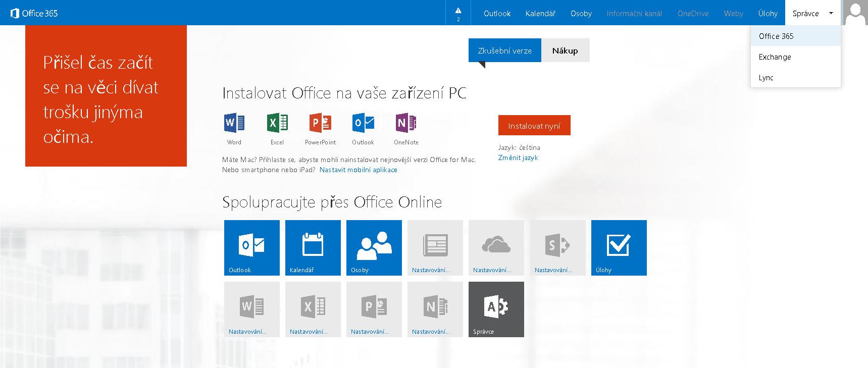This screenshot has width=868, height=368.
Task: Open the gray Word Online tile
Action: point(252,309)
